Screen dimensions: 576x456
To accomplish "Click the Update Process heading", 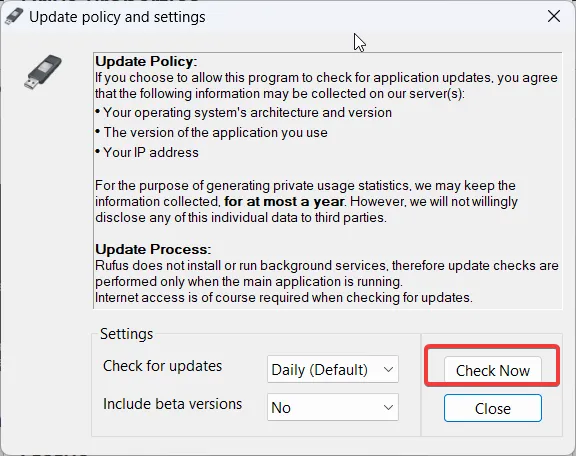I will coord(153,249).
